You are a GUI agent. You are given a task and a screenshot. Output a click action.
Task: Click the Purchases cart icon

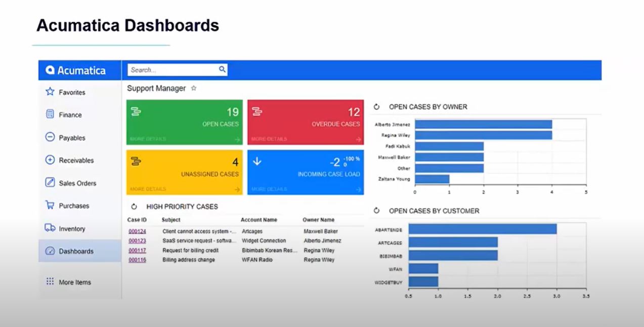coord(50,205)
